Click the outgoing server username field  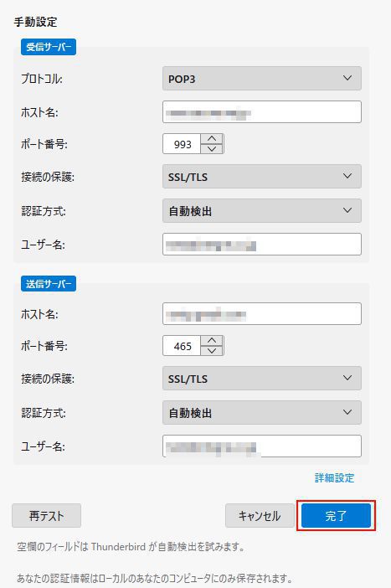[262, 446]
